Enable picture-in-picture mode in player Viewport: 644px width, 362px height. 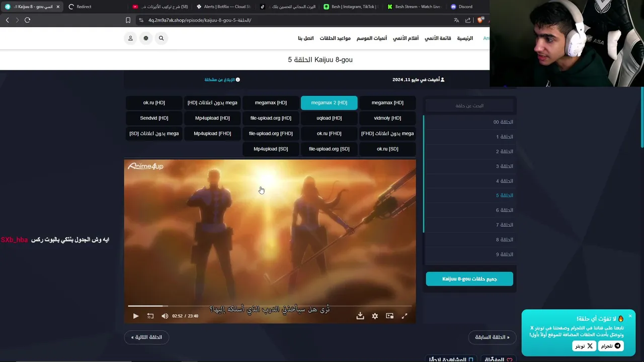coord(389,316)
